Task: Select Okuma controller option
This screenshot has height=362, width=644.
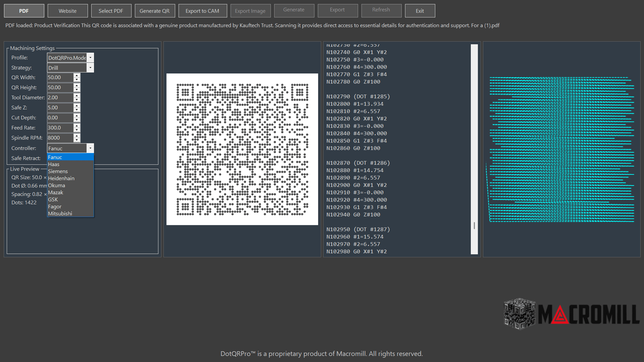Action: [70, 186]
